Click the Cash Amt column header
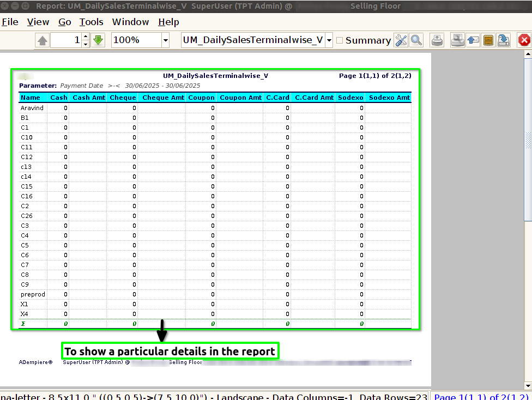Screen dimensions: 532x400 [x=89, y=98]
